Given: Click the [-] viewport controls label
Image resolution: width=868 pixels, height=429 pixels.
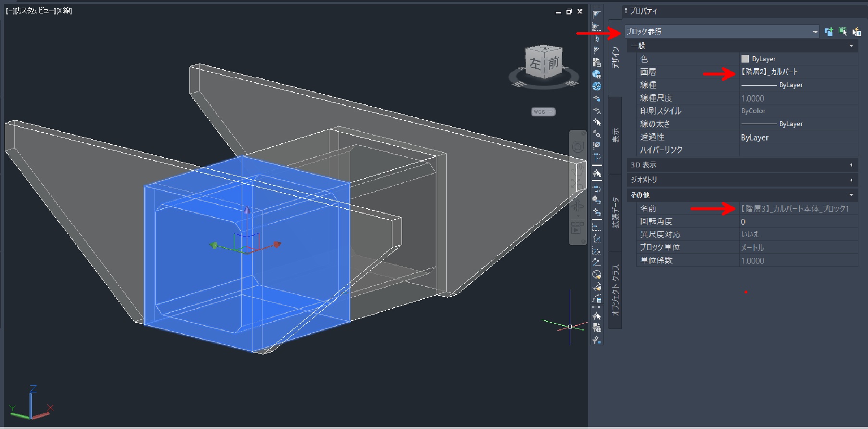Looking at the screenshot, I should [10, 11].
